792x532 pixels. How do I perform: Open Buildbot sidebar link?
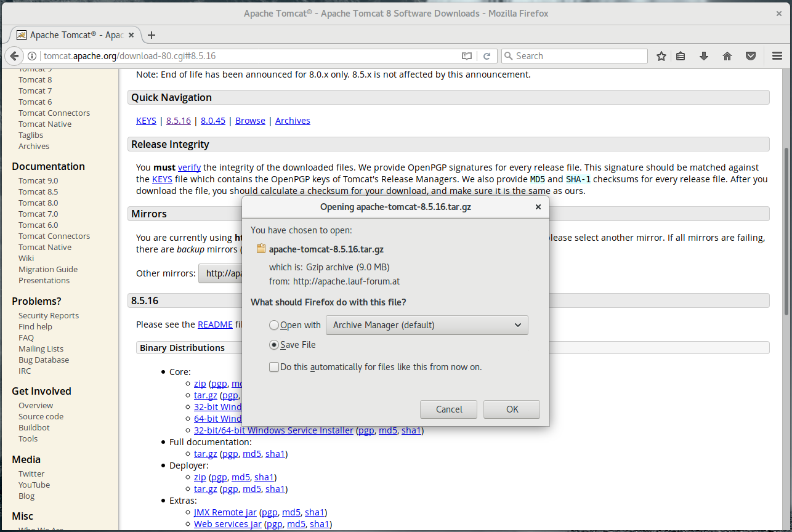[34, 427]
